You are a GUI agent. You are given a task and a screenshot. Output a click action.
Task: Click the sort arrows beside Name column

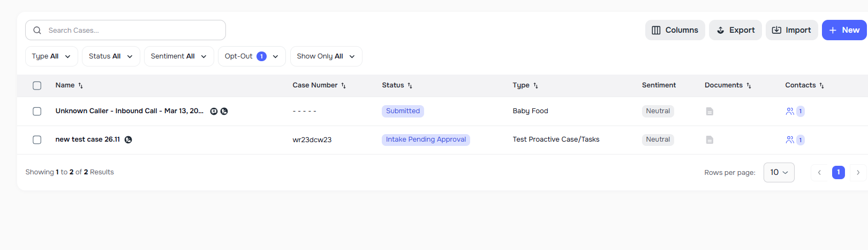click(x=81, y=86)
